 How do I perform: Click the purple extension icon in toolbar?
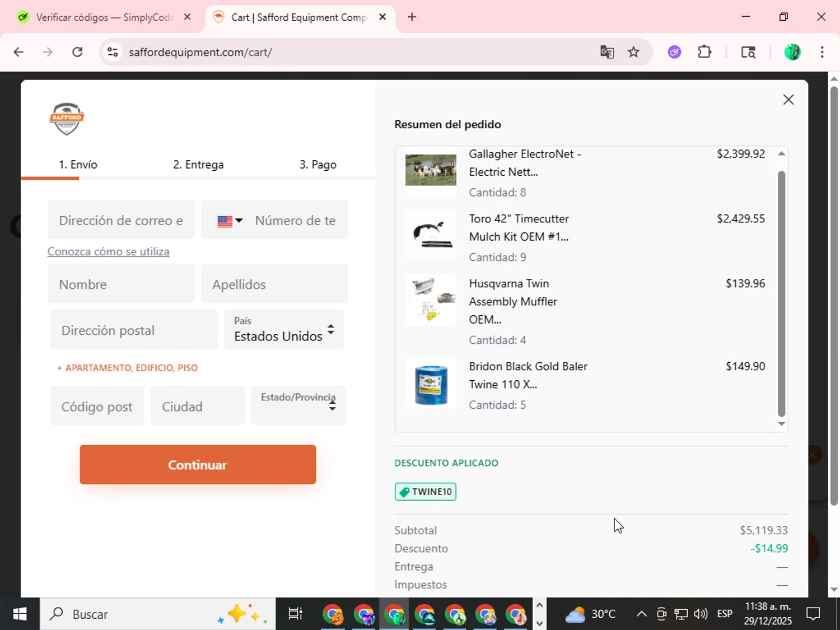(x=674, y=52)
